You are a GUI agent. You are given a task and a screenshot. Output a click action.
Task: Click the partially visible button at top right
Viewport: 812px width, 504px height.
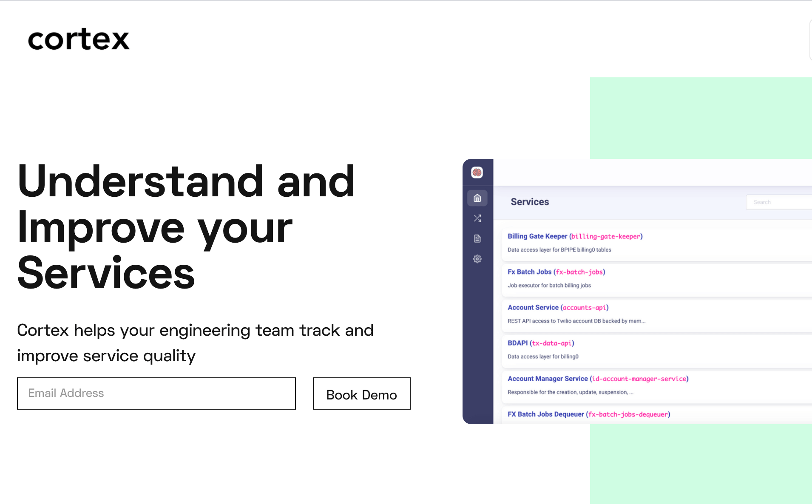[810, 39]
